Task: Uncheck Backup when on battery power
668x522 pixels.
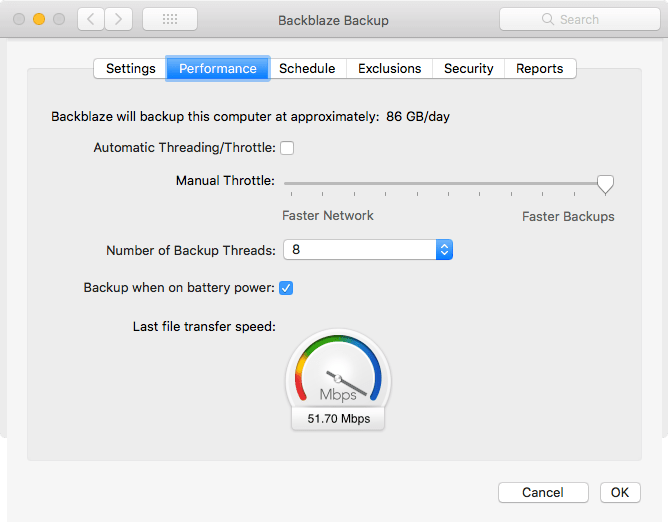Action: [x=286, y=288]
